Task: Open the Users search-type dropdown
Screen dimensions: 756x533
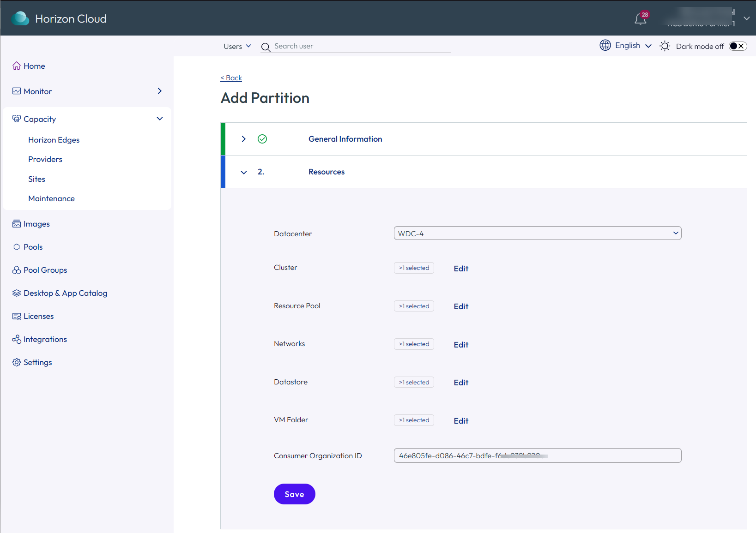Action: pyautogui.click(x=237, y=46)
